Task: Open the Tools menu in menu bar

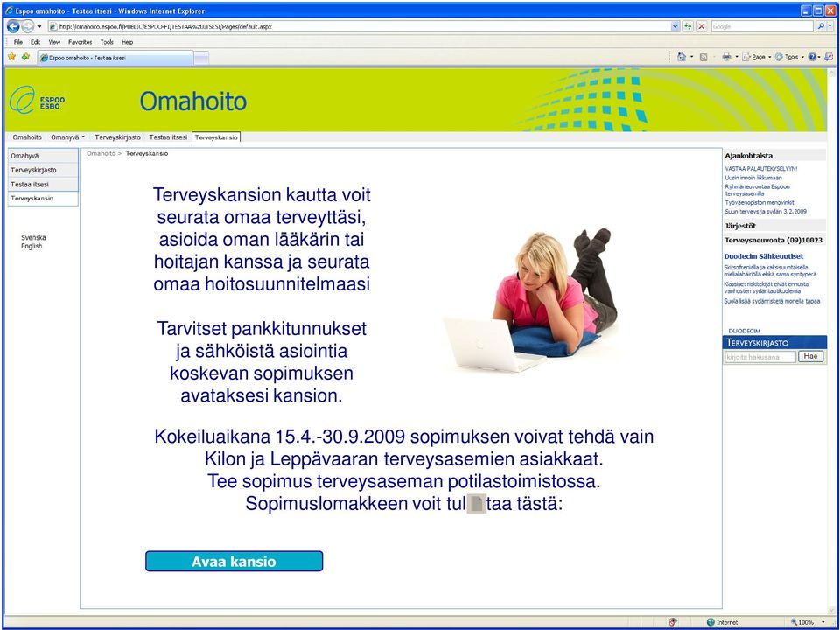Action: 107,42
